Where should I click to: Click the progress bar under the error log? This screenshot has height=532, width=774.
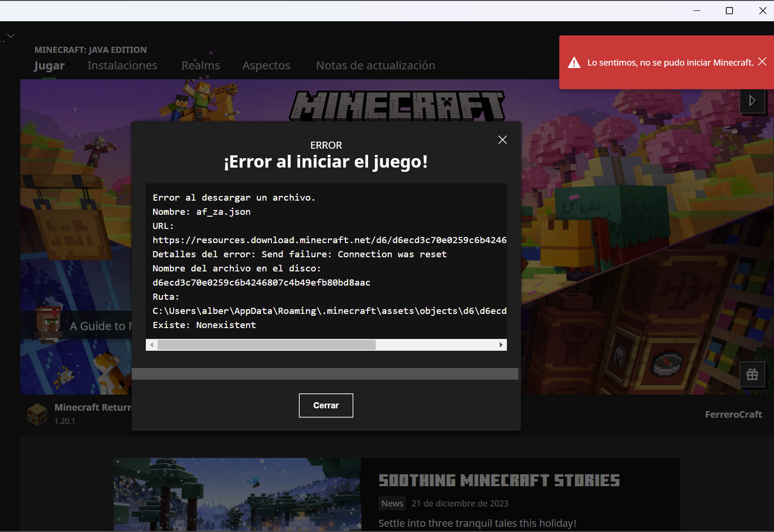point(325,374)
